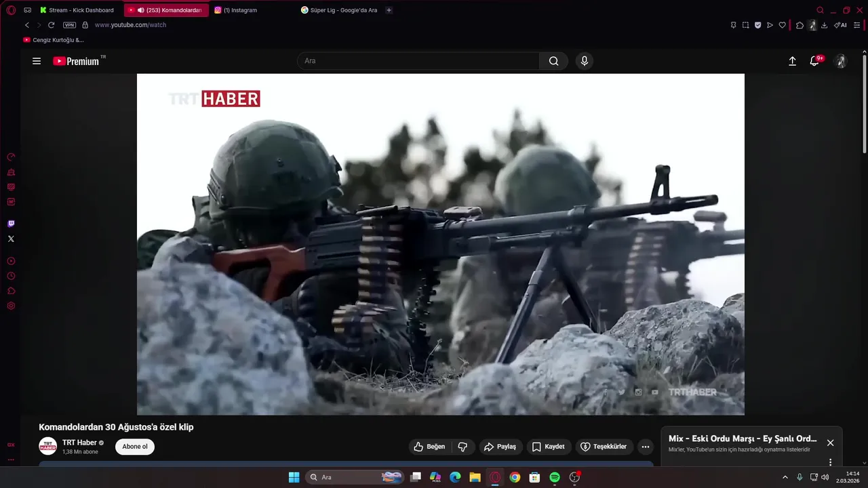Click the YouTube search magnifier button
The height and width of the screenshot is (488, 868).
coord(554,61)
